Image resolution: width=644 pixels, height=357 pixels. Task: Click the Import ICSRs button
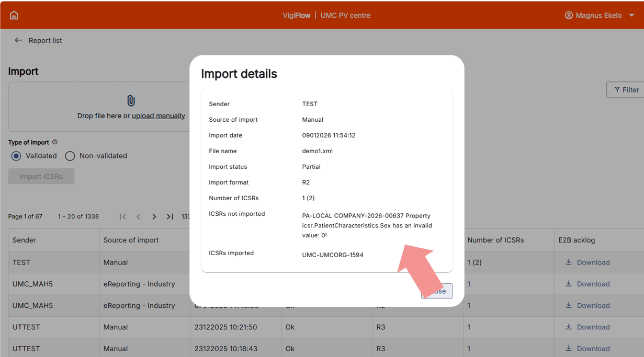point(41,176)
